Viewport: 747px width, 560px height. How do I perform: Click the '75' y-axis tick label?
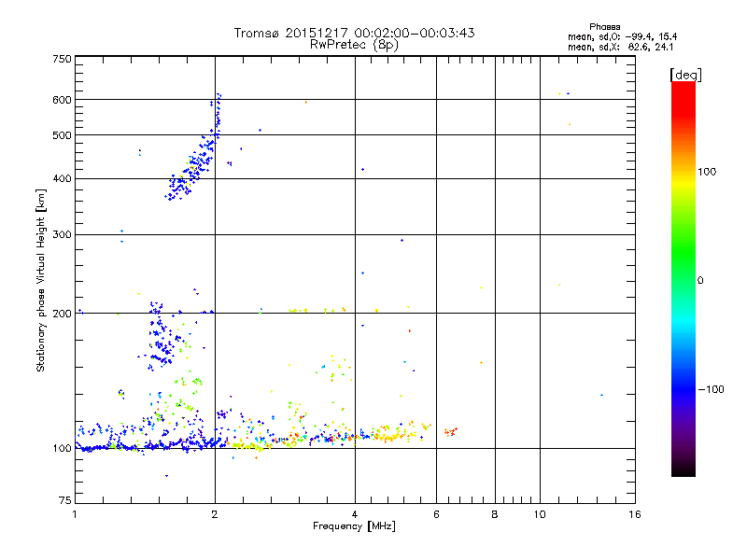pyautogui.click(x=65, y=500)
